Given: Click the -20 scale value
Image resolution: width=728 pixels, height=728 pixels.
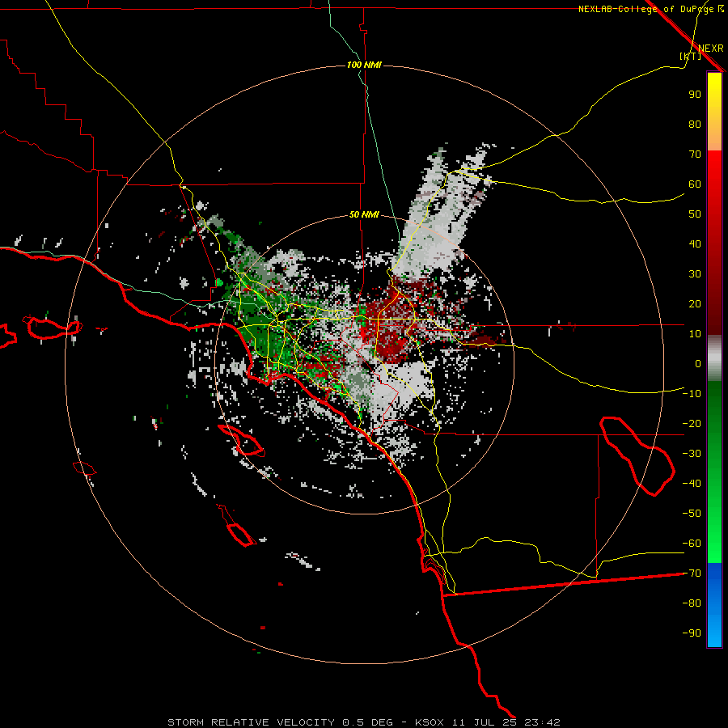Looking at the screenshot, I should click(x=692, y=423).
